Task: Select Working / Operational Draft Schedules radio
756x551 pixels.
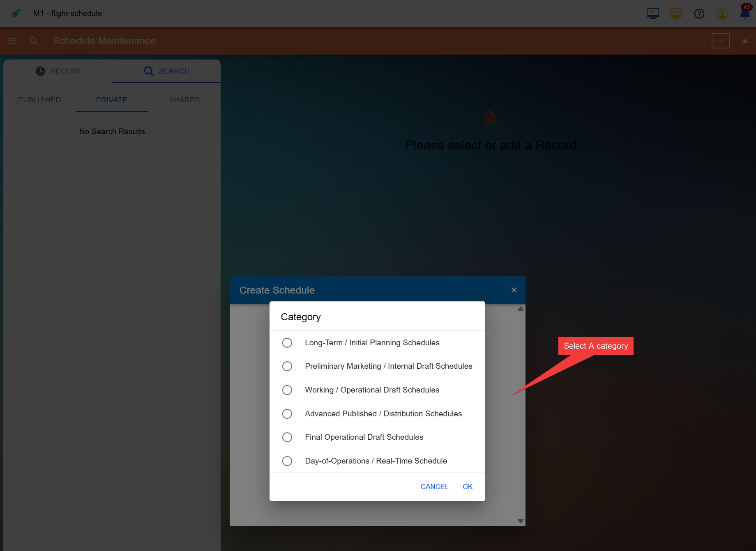Action: click(287, 390)
